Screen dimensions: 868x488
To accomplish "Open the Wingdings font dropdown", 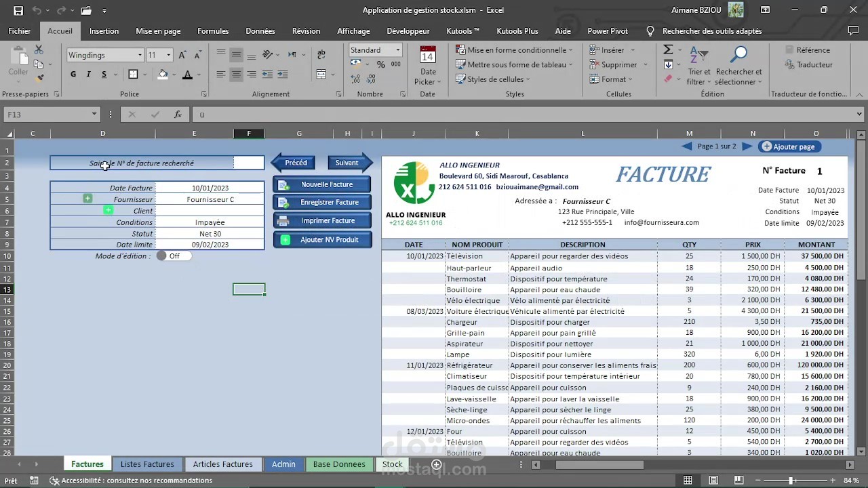I will click(140, 55).
